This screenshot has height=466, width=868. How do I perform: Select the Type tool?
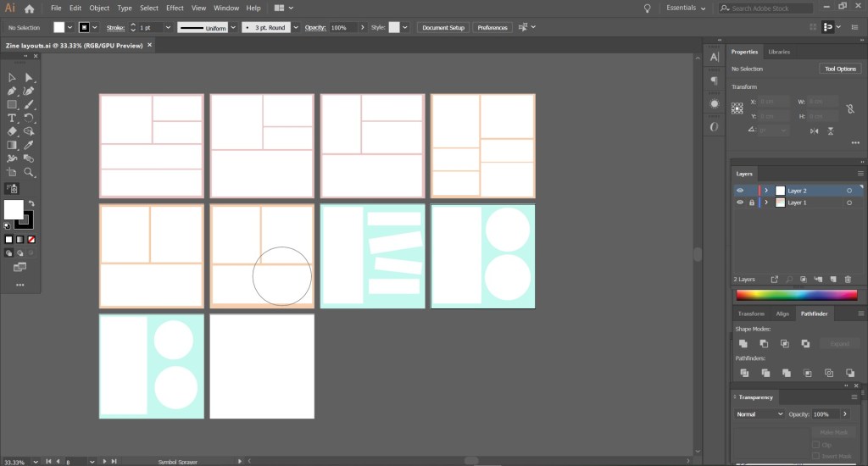(12, 118)
